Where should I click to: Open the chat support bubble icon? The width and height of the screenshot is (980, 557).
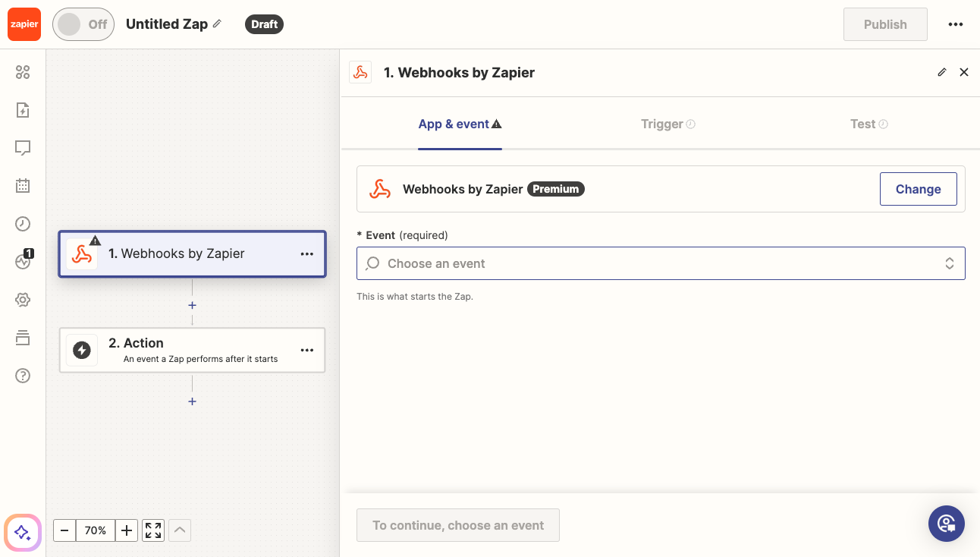(x=947, y=523)
